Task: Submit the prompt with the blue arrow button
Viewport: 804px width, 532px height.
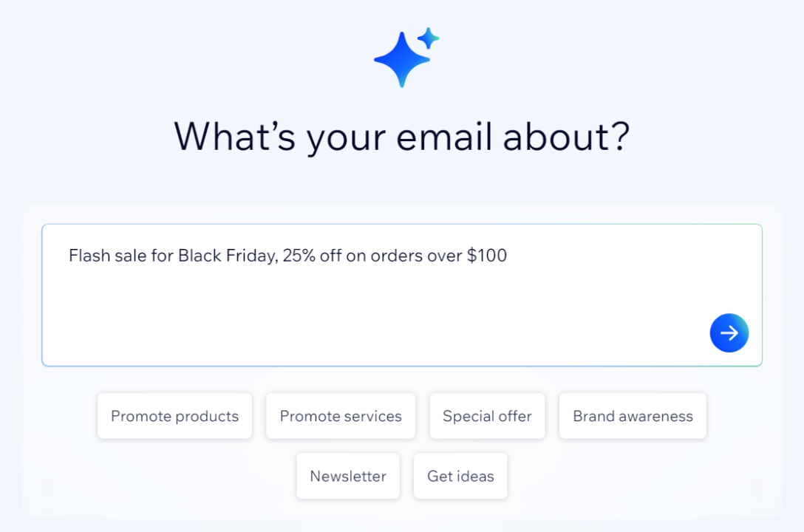Action: coord(729,333)
